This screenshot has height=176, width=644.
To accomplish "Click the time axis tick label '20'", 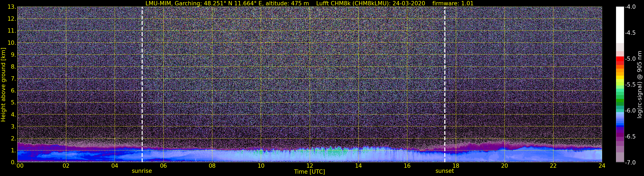I will (505, 166).
